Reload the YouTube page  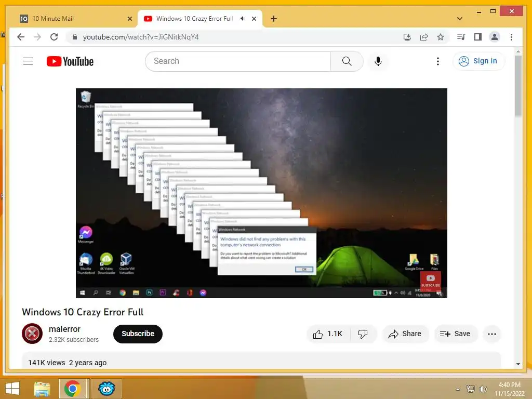tap(54, 37)
